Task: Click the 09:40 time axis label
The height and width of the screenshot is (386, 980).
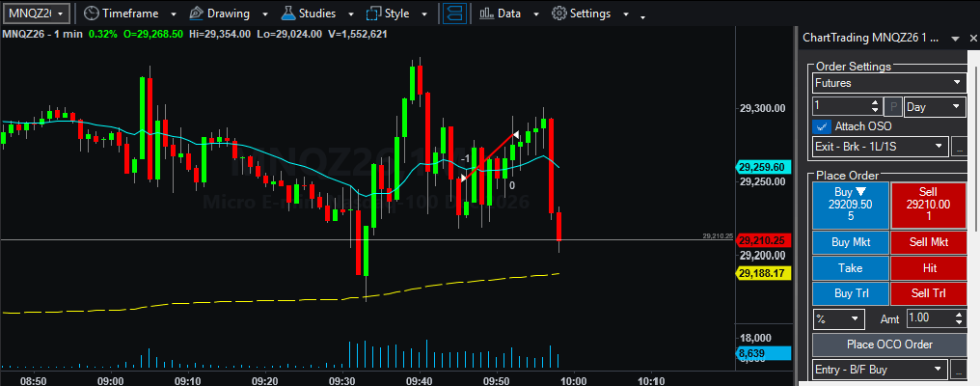Action: (x=420, y=380)
